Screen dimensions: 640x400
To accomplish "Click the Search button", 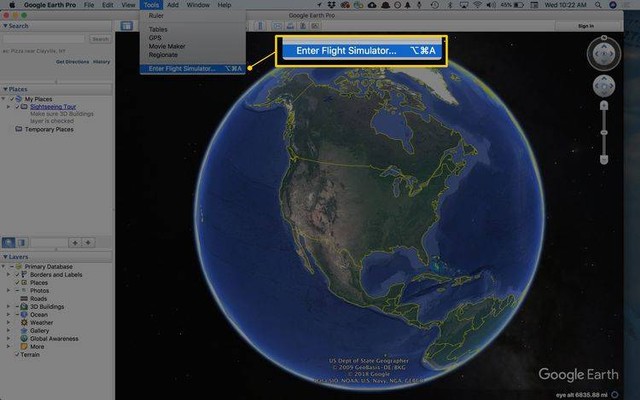I will pos(100,39).
